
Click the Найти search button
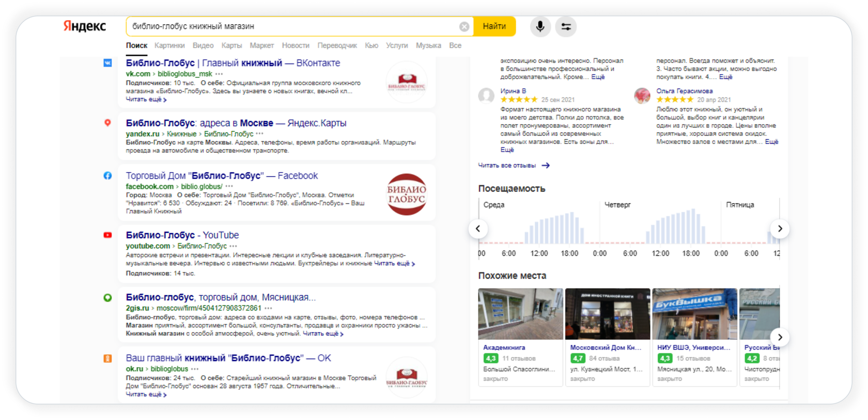pyautogui.click(x=494, y=26)
